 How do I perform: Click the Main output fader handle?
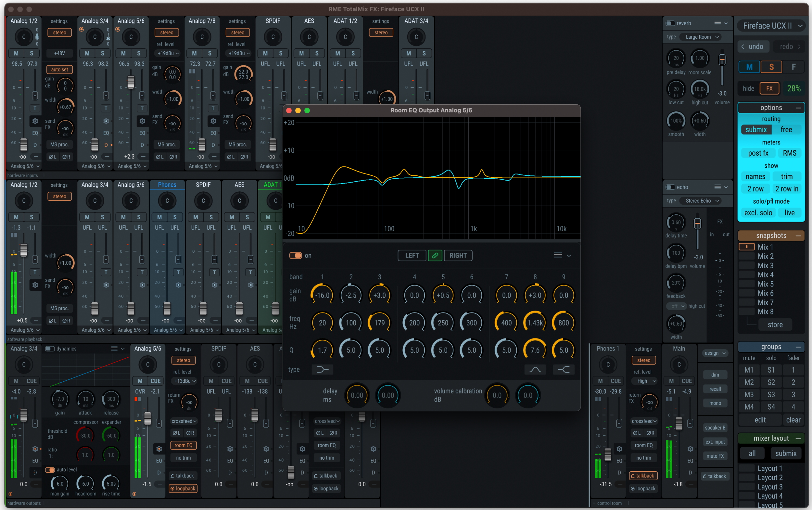click(x=679, y=424)
